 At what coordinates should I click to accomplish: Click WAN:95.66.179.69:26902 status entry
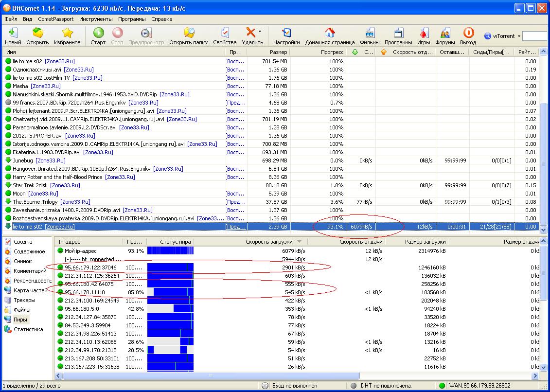(480, 386)
